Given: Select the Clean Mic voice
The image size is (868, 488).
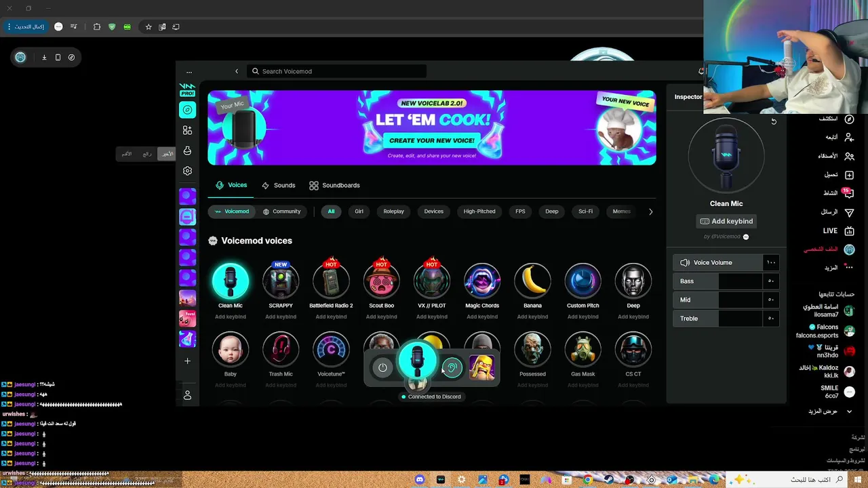Looking at the screenshot, I should (x=231, y=281).
